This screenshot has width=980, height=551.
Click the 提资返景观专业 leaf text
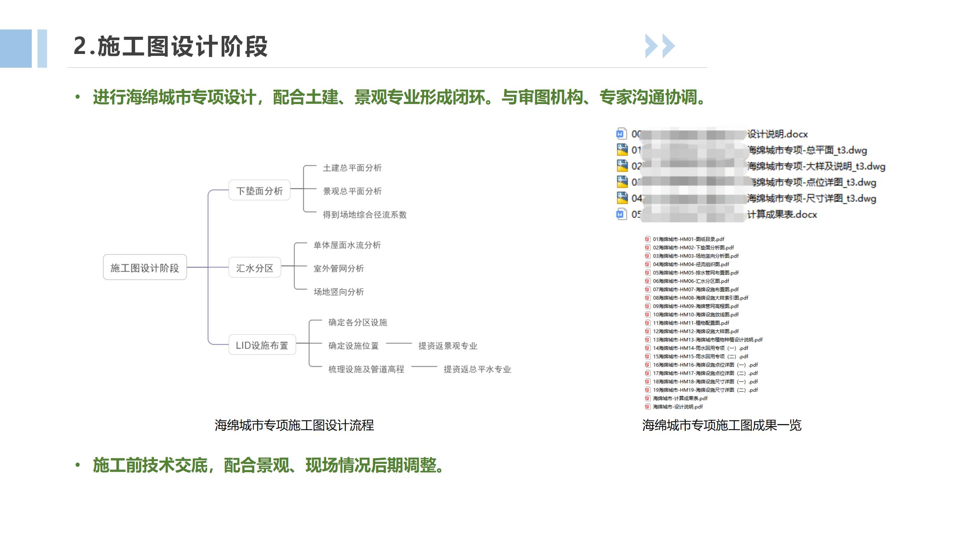point(448,346)
